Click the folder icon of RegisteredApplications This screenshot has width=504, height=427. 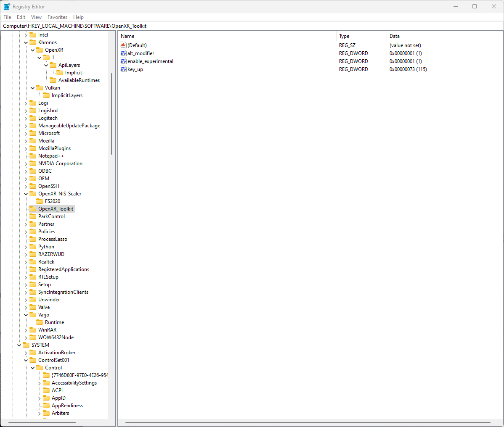[33, 269]
